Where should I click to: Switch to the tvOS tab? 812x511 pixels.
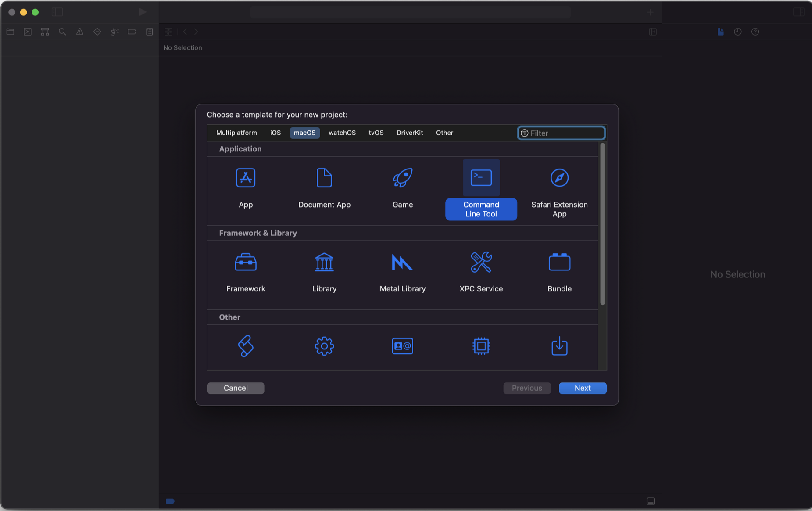tap(376, 133)
